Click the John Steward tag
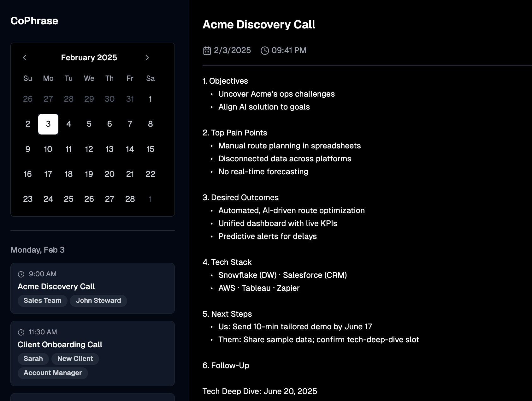 (98, 301)
